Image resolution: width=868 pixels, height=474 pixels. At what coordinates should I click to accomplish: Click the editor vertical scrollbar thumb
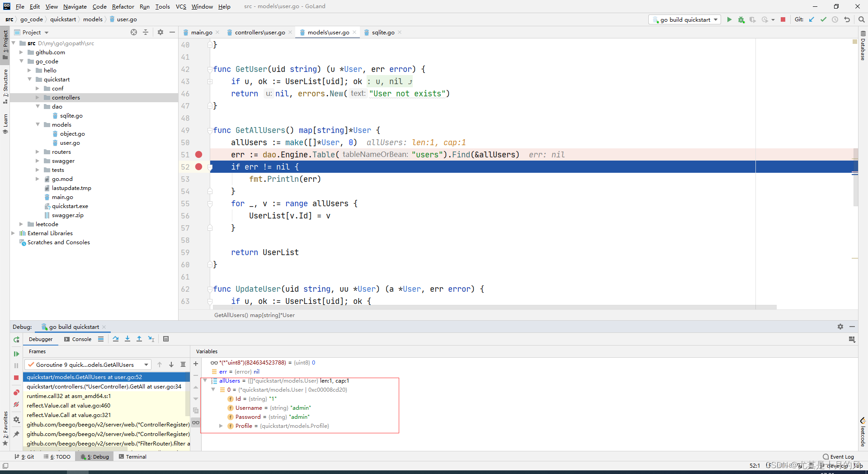tap(855, 177)
